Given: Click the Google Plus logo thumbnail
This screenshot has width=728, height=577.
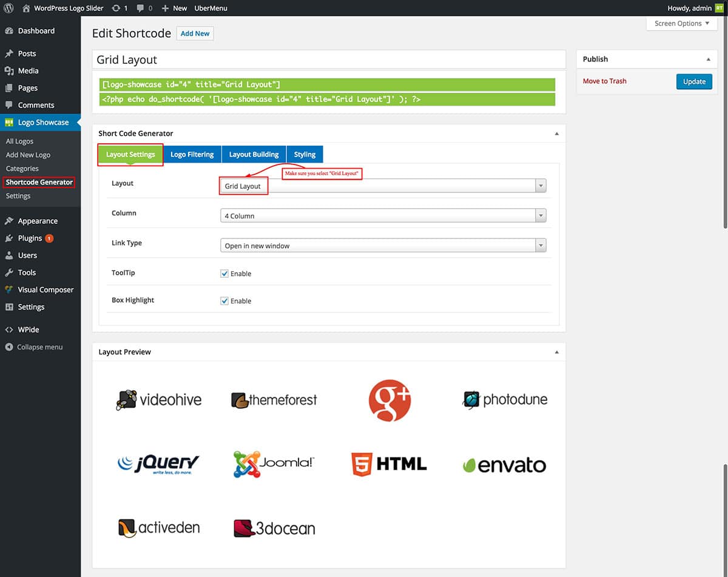Looking at the screenshot, I should click(389, 400).
